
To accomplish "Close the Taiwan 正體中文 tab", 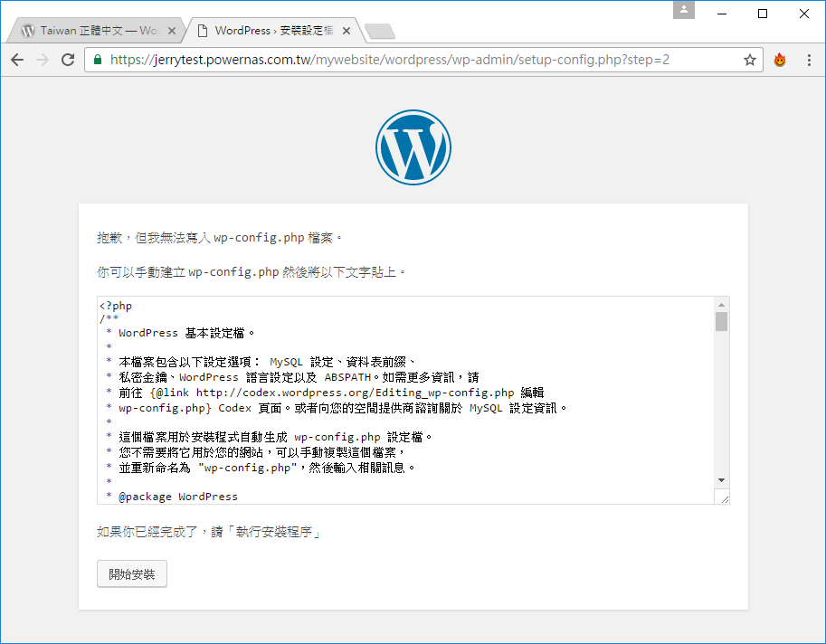I will point(172,31).
